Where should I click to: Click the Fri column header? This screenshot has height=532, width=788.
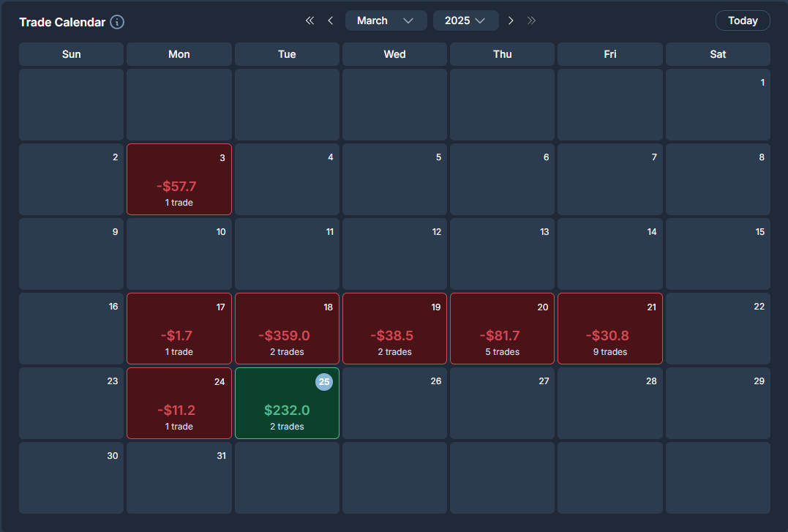(610, 54)
